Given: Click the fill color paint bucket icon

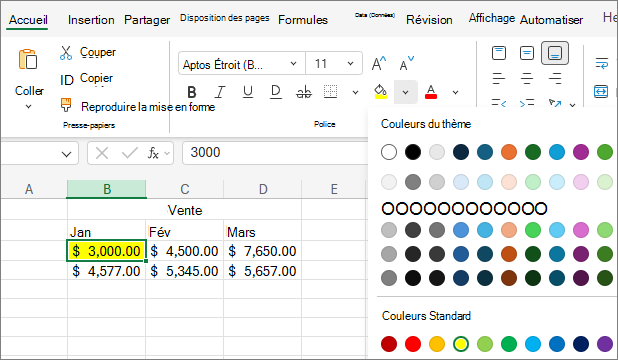Looking at the screenshot, I should tap(380, 91).
